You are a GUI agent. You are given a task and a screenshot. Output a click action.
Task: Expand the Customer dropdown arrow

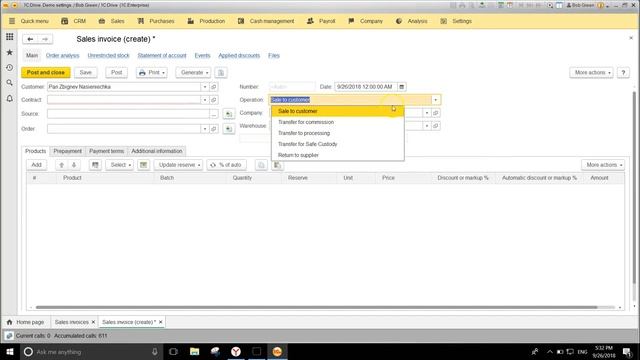tap(205, 87)
